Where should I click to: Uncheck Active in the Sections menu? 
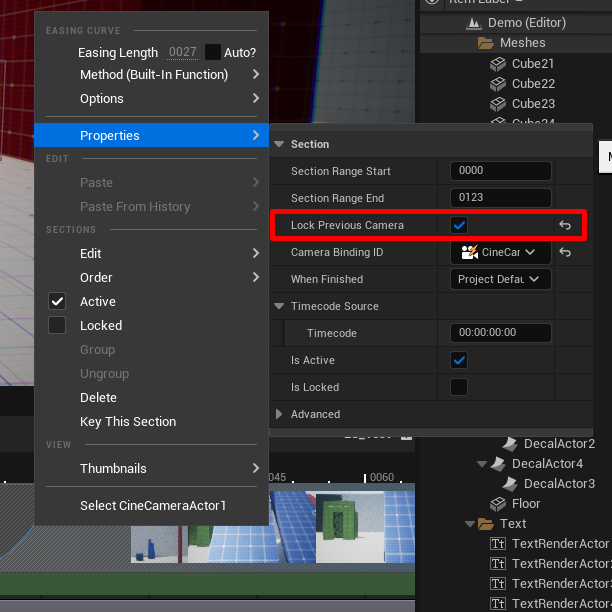(57, 301)
